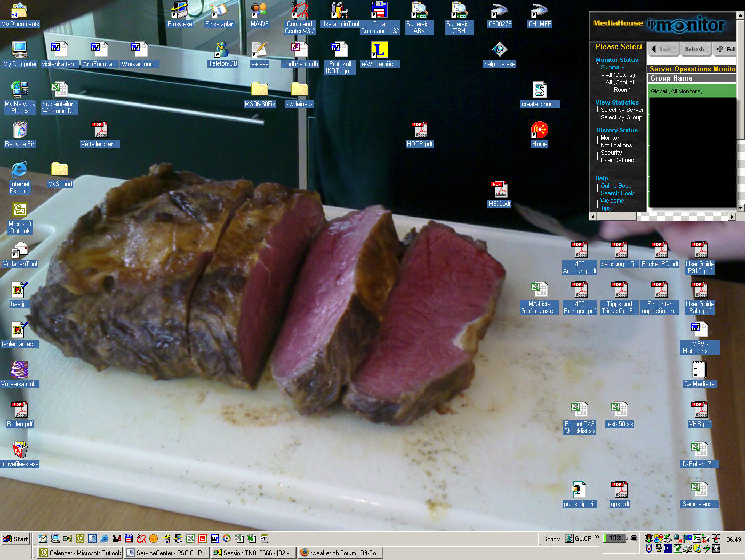Click the DE keyboard language indicator
Screen dimensions: 745x560
[668, 548]
